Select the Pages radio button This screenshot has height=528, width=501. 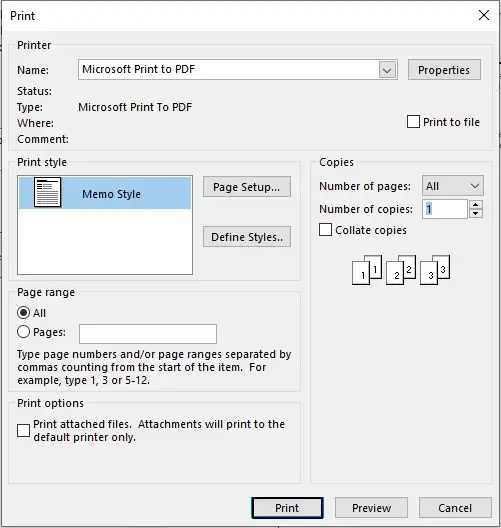[23, 332]
